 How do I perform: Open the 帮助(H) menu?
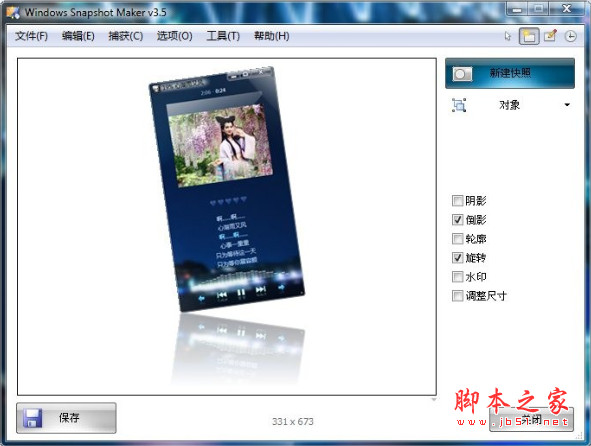tap(271, 36)
